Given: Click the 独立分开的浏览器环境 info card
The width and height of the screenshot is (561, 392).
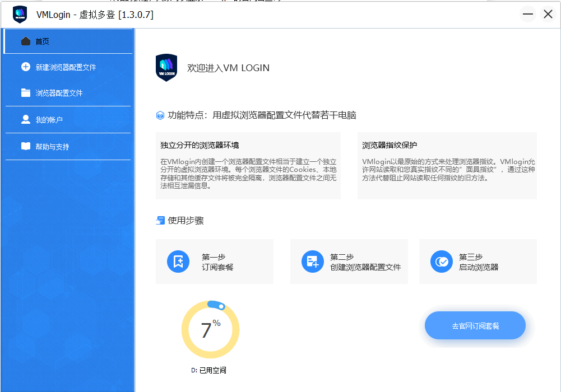Looking at the screenshot, I should click(248, 165).
